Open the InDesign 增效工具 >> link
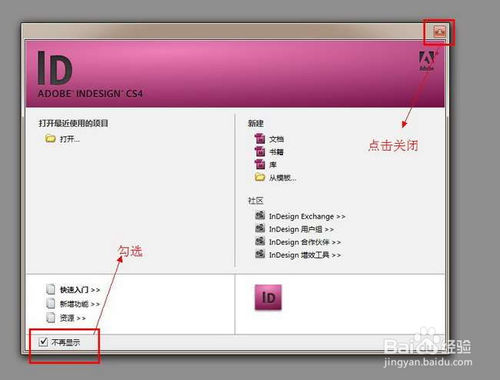Image resolution: width=500 pixels, height=380 pixels. tap(305, 255)
